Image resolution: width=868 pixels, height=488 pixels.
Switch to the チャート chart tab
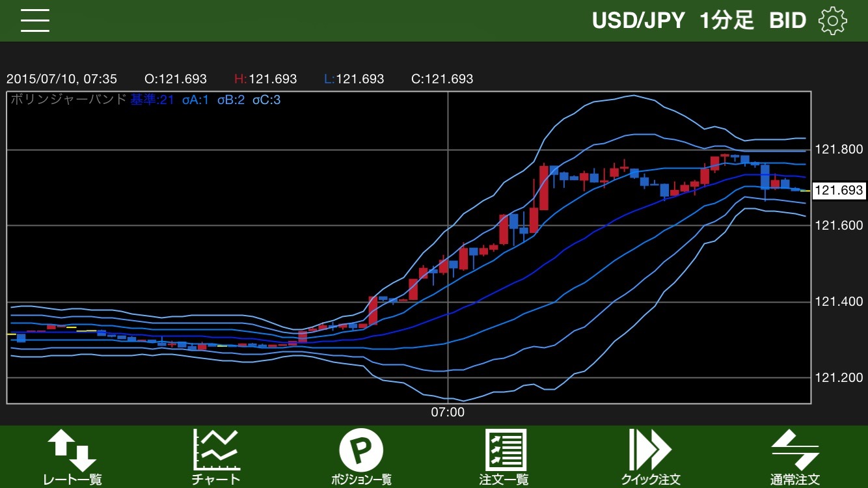[x=216, y=457]
